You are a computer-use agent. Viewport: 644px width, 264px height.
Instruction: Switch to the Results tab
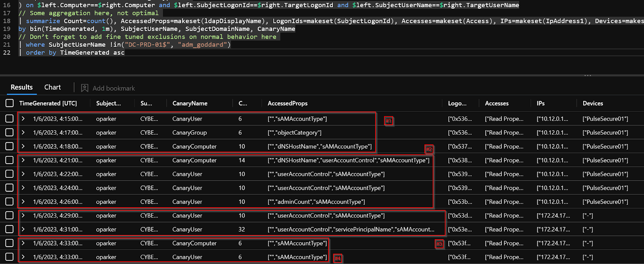(x=22, y=87)
